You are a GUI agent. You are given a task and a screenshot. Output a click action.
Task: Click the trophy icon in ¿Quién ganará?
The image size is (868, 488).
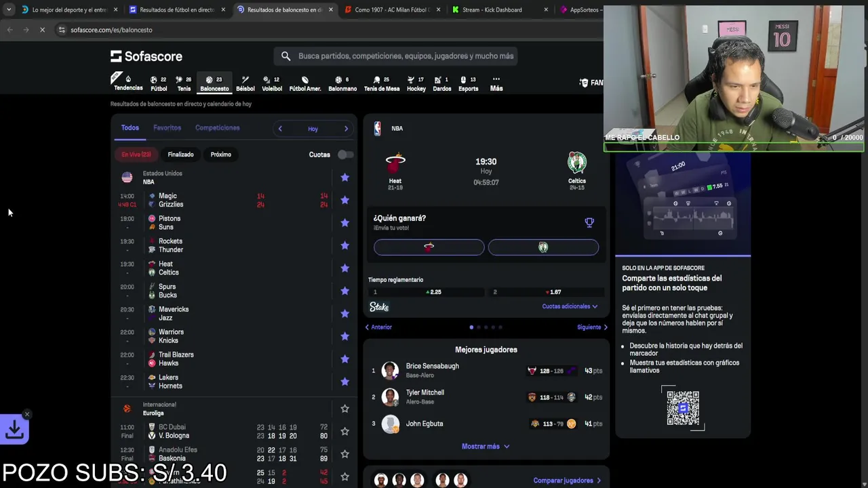(x=589, y=222)
